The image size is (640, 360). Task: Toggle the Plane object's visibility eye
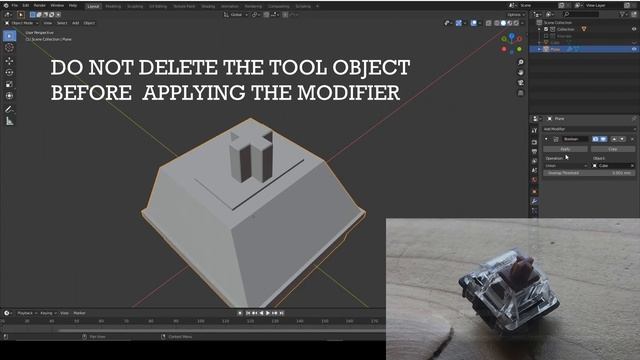[634, 49]
